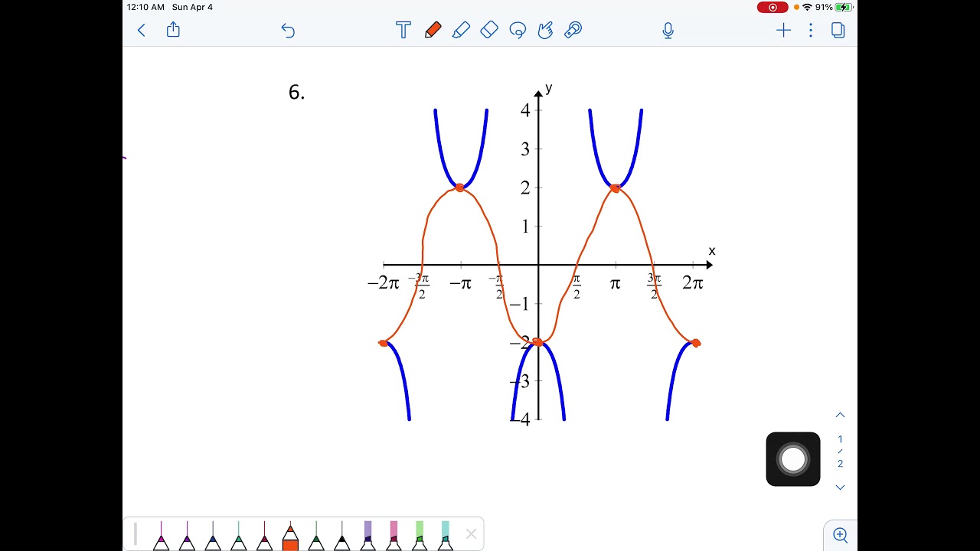Image resolution: width=980 pixels, height=551 pixels.
Task: Go to previous page with up chevron
Action: (840, 415)
